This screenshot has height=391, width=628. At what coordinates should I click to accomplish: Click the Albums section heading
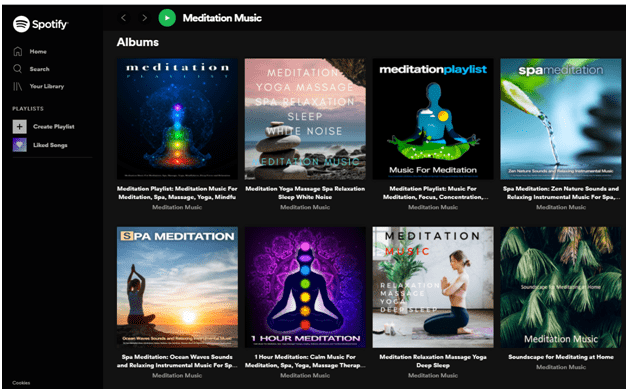coord(138,42)
